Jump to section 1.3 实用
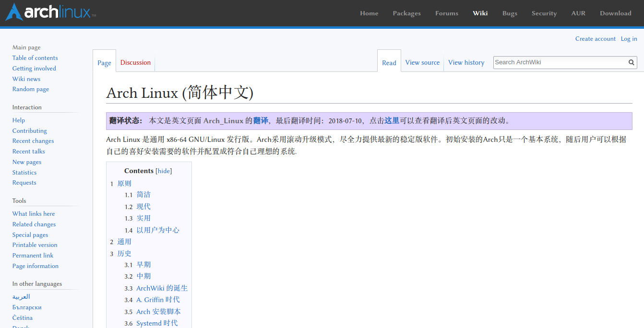This screenshot has width=644, height=328. point(143,218)
